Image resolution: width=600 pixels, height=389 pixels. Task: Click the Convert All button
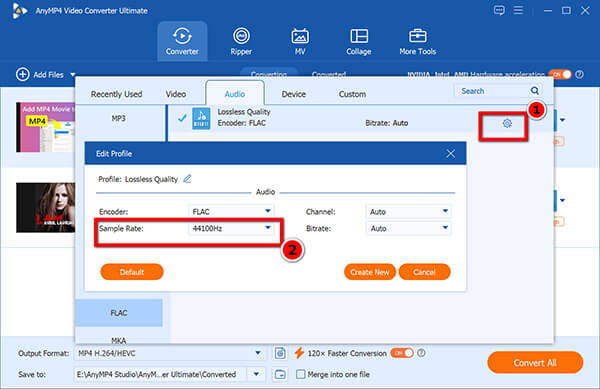pos(535,363)
